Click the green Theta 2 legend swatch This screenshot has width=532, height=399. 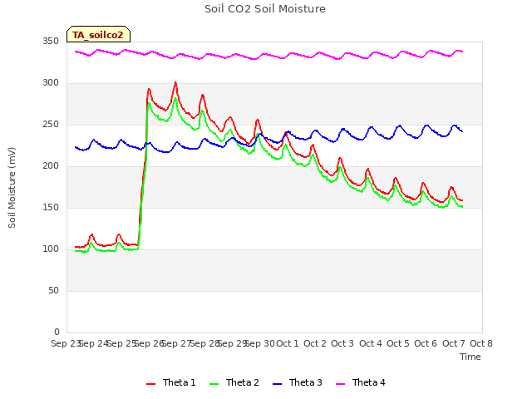pyautogui.click(x=214, y=384)
